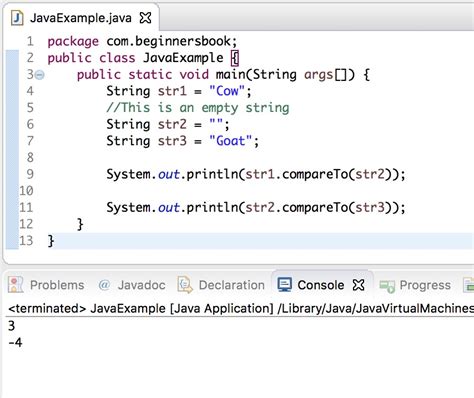Screen dimensions: 474x398
Task: Click the terminated JavaExample console status line
Action: pos(241,309)
